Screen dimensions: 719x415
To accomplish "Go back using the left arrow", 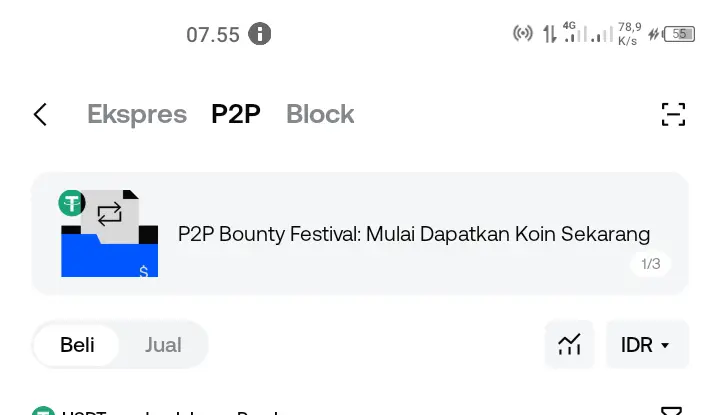I will click(40, 114).
